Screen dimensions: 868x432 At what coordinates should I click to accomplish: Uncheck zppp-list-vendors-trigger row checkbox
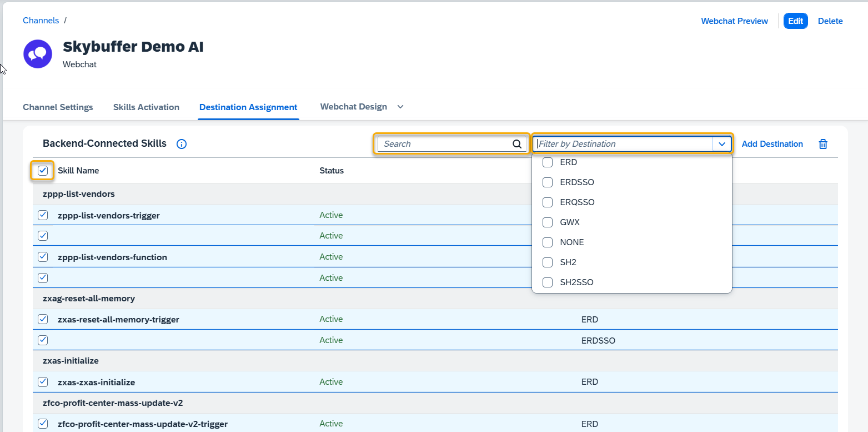click(43, 215)
